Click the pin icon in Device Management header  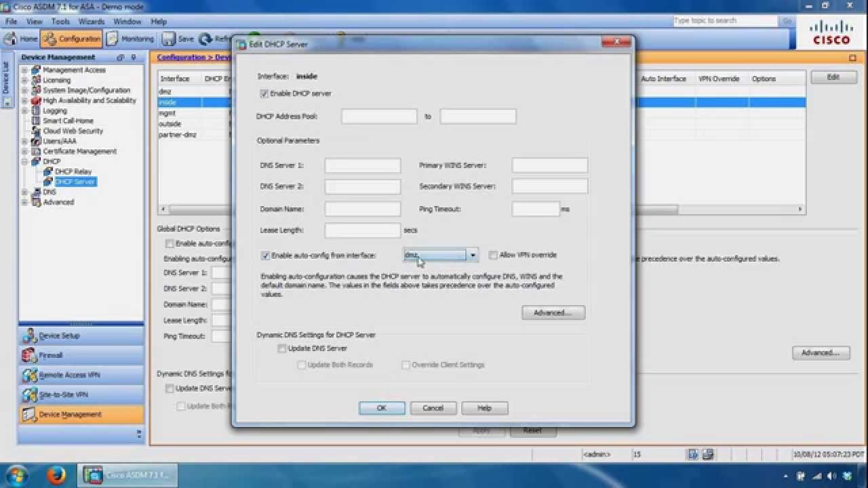pos(134,58)
